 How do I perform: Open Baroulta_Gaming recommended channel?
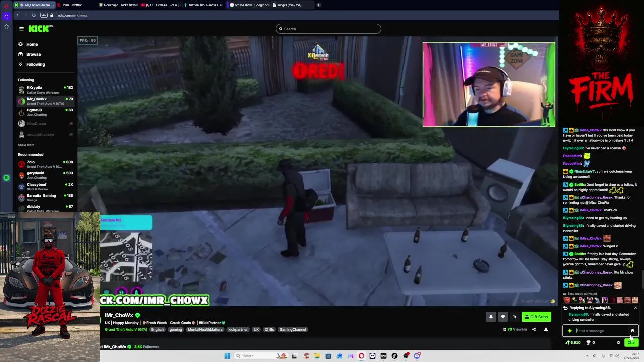[45, 197]
